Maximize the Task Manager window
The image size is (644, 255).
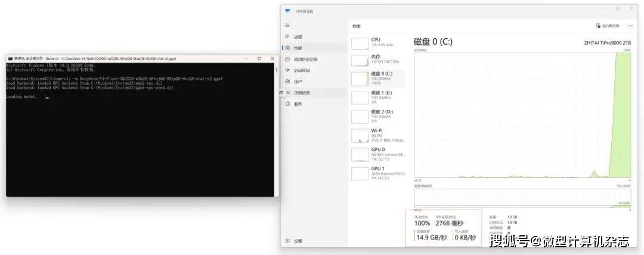point(618,8)
